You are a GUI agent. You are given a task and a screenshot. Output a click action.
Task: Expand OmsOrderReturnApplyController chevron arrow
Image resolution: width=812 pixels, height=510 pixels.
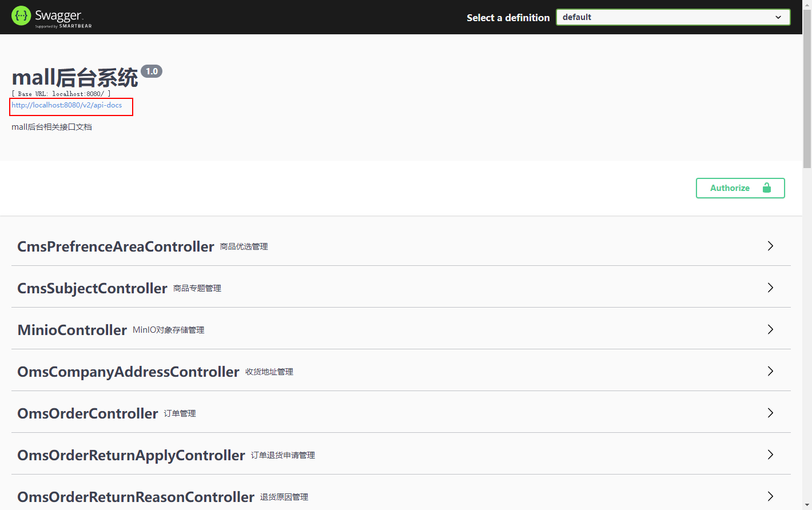pos(770,455)
